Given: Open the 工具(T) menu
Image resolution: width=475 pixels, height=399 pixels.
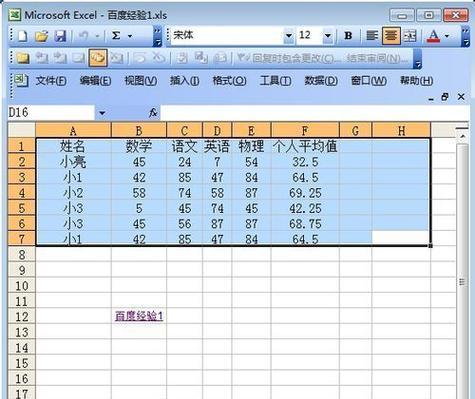Looking at the screenshot, I should [x=275, y=81].
